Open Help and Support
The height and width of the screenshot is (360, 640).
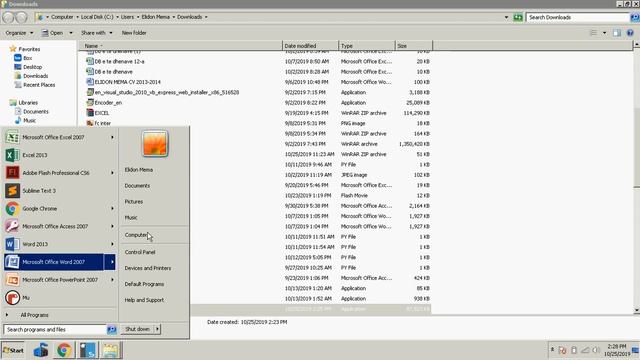(144, 300)
